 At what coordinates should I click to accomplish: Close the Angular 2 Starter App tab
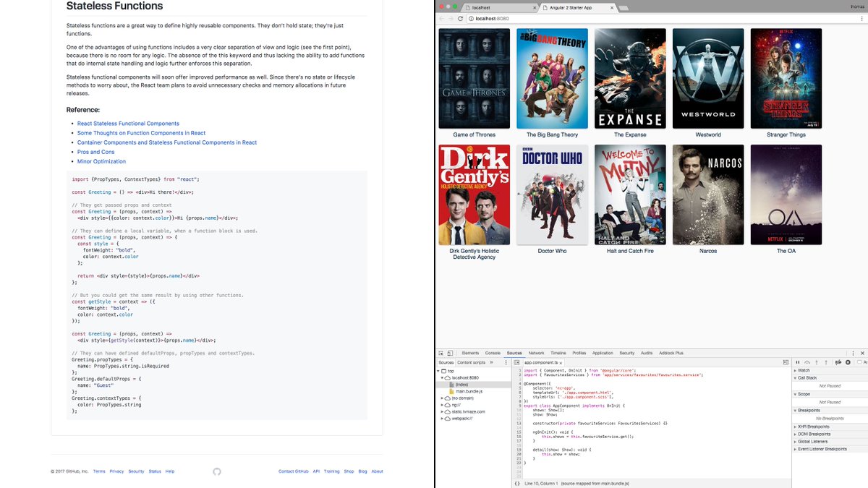tap(612, 8)
